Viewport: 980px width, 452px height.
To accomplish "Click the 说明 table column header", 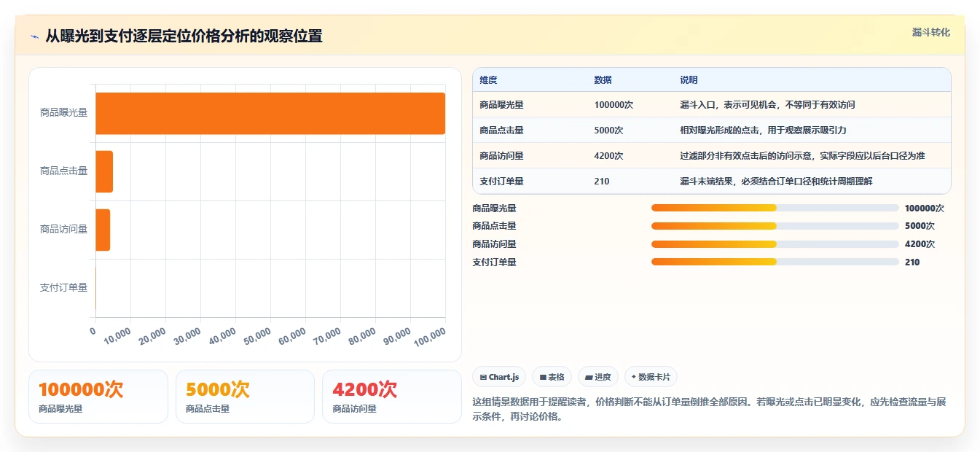I will click(689, 80).
